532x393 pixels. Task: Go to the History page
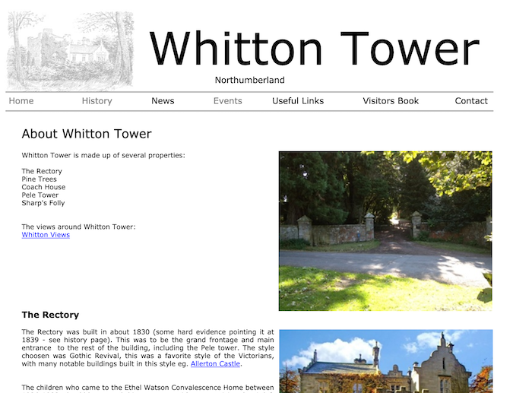(97, 101)
